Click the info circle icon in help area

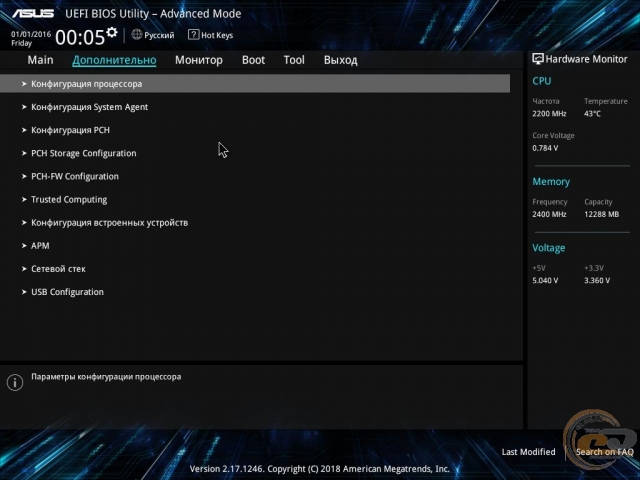(15, 382)
